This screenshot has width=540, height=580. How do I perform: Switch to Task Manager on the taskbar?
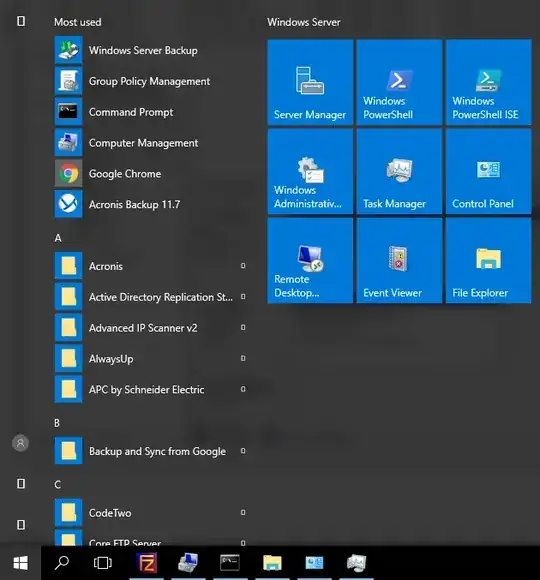point(356,563)
